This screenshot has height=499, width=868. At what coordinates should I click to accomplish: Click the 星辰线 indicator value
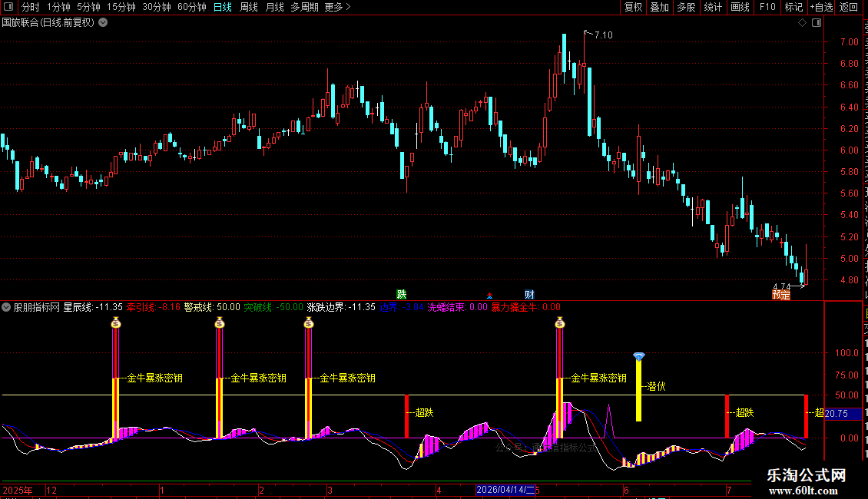(x=93, y=307)
